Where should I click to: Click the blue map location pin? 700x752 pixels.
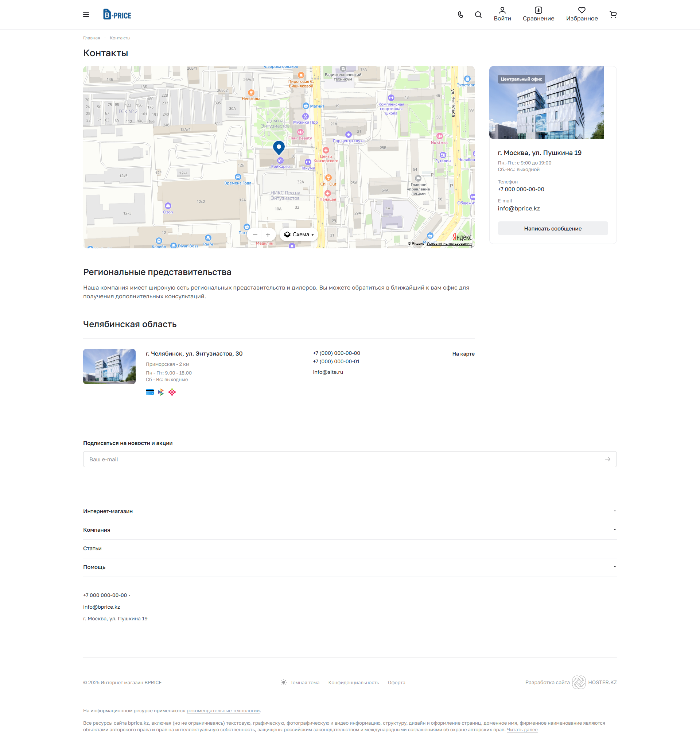pyautogui.click(x=279, y=147)
